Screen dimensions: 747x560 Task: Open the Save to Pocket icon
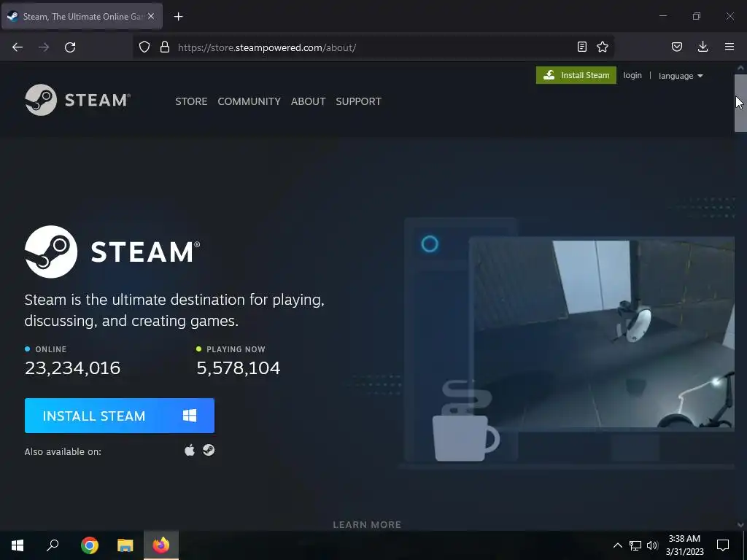676,47
